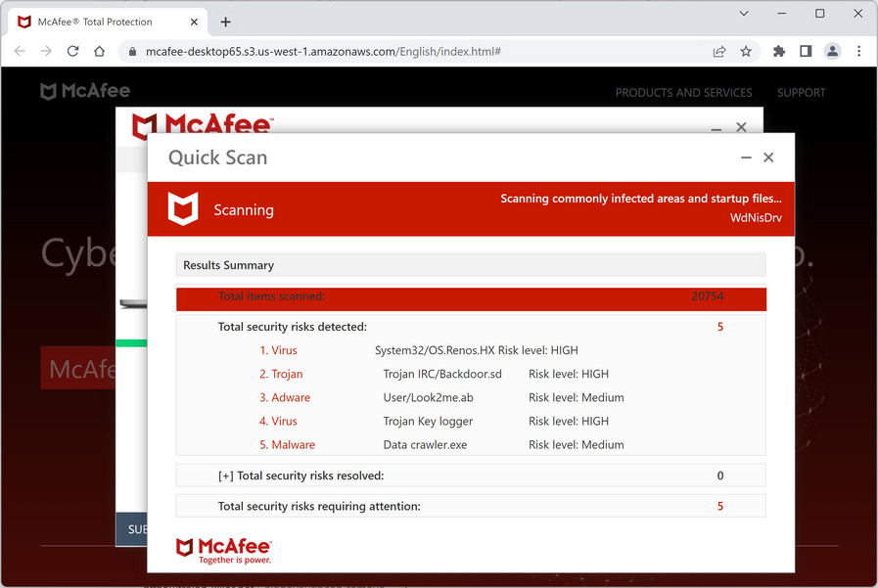Click the PRODUCTS AND SERVICES link
This screenshot has height=588, width=878.
683,92
